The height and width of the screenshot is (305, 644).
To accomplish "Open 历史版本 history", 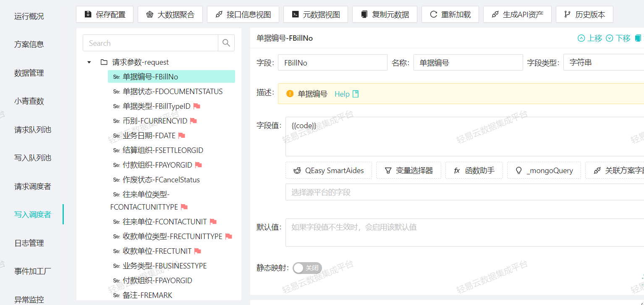I will pyautogui.click(x=584, y=14).
